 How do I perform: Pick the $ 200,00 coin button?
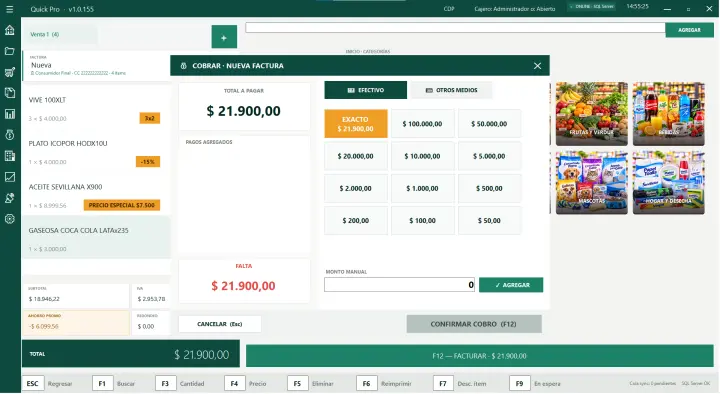pos(356,220)
